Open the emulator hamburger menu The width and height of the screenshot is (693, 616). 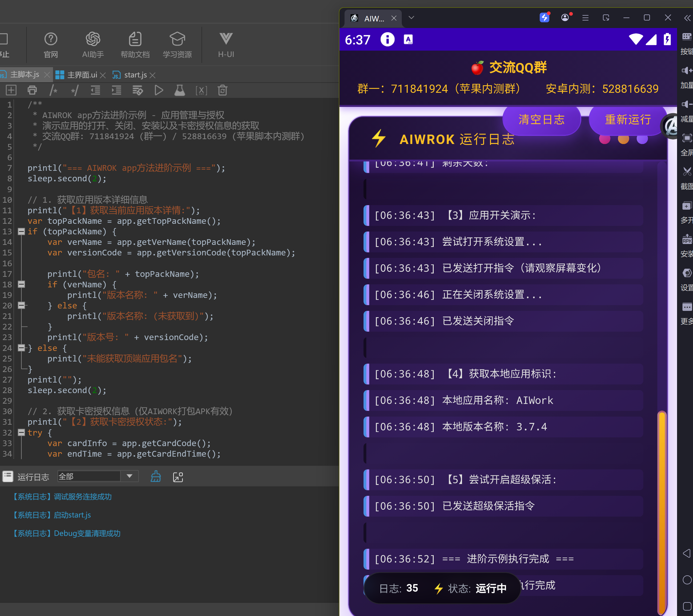pos(585,18)
